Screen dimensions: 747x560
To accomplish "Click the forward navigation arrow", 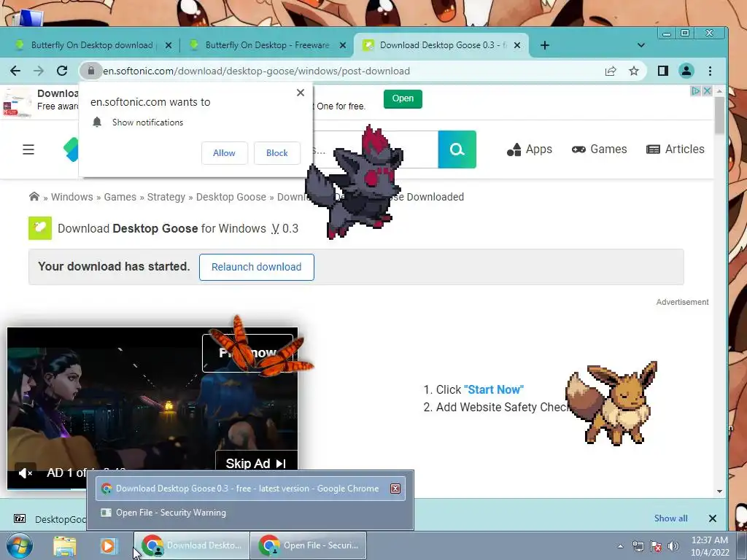I will coord(39,71).
